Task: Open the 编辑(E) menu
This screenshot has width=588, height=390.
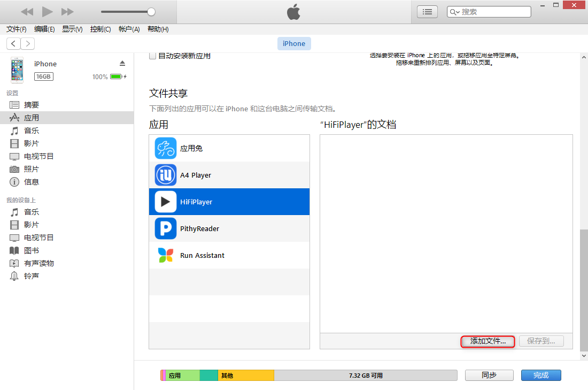Action: click(x=44, y=29)
